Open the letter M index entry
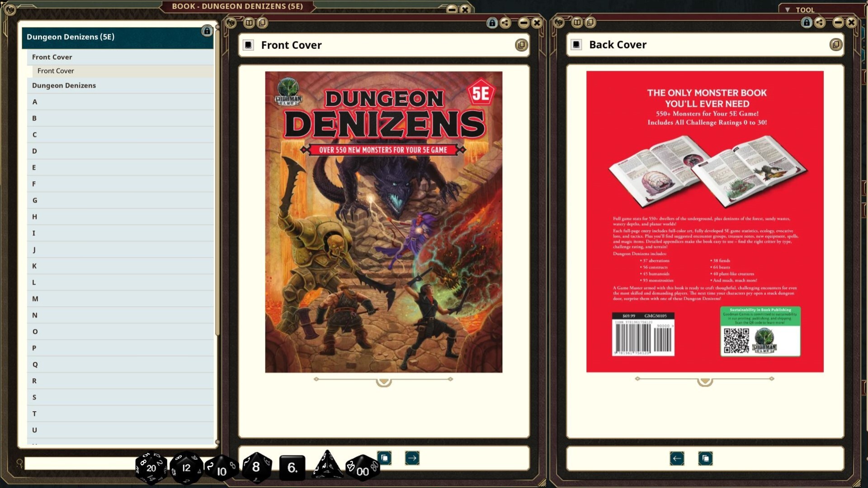Screen dimensions: 868x488 (x=35, y=299)
